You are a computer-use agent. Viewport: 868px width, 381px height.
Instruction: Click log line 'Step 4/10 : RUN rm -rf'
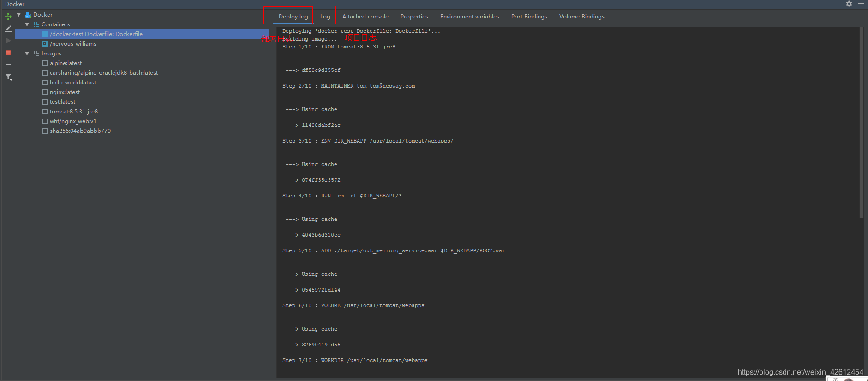coord(342,196)
